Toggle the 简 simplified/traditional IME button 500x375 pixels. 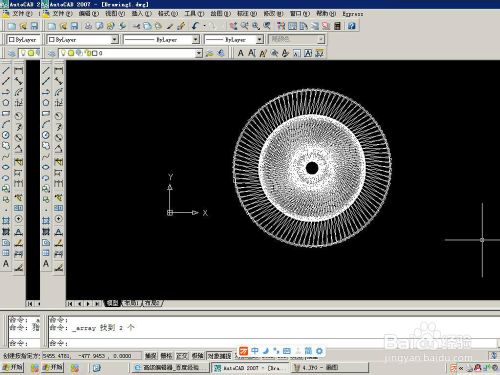coord(308,351)
